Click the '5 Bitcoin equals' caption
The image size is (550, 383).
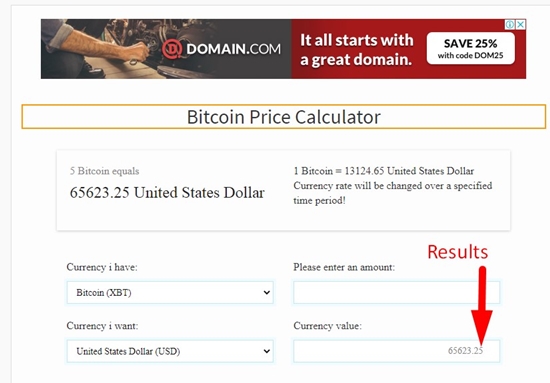pos(104,171)
